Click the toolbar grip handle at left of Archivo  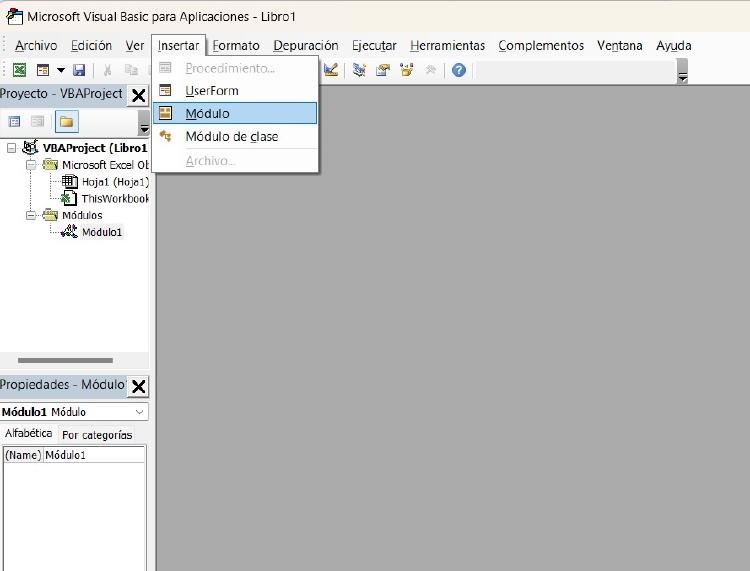tap(5, 45)
